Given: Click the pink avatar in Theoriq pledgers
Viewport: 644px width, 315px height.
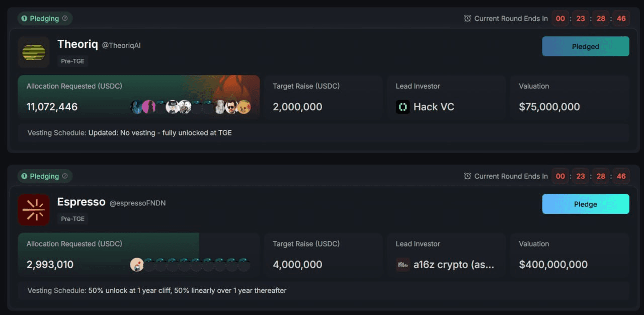Looking at the screenshot, I should point(148,107).
